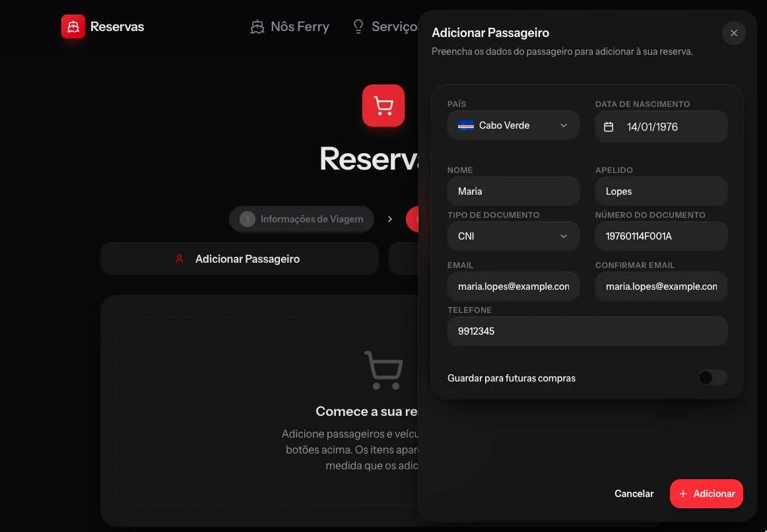Click the red Reservas ship logo icon
The height and width of the screenshot is (532, 767).
coord(73,26)
